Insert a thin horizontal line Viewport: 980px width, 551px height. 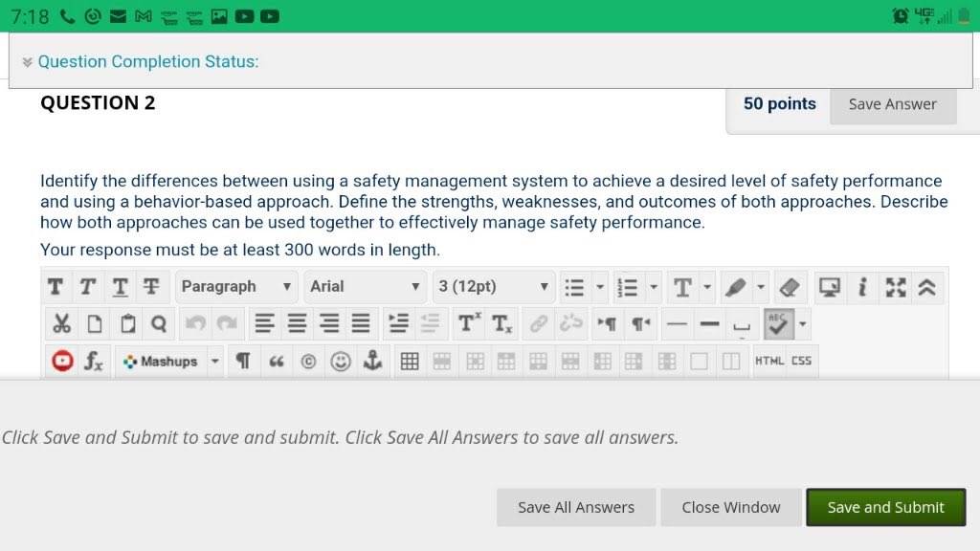[x=677, y=323]
